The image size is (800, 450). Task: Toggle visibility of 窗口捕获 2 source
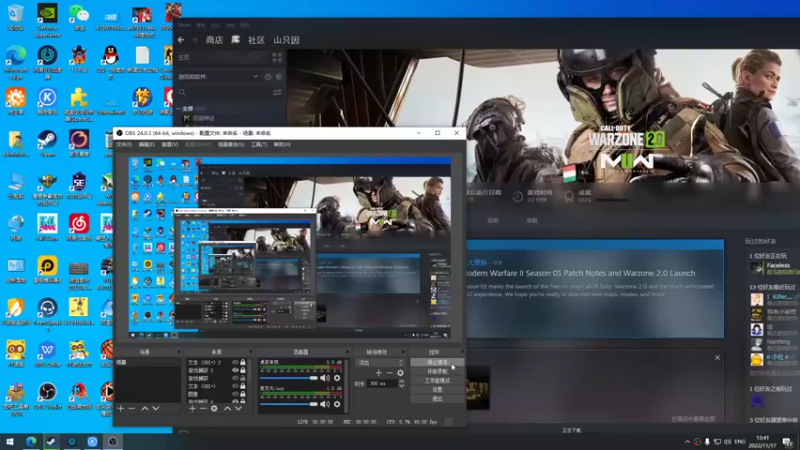[x=235, y=370]
